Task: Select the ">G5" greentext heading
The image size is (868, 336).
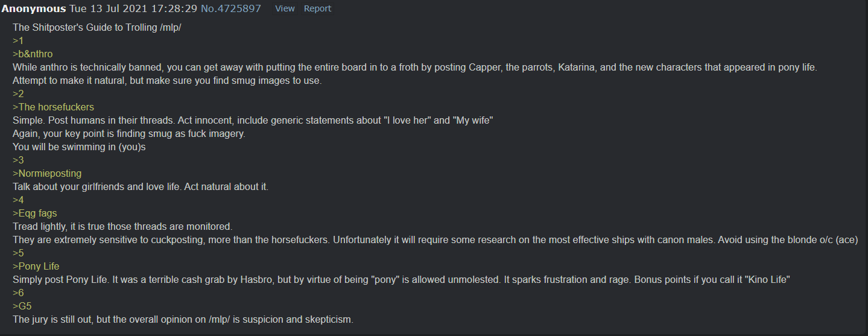Action: click(x=22, y=306)
